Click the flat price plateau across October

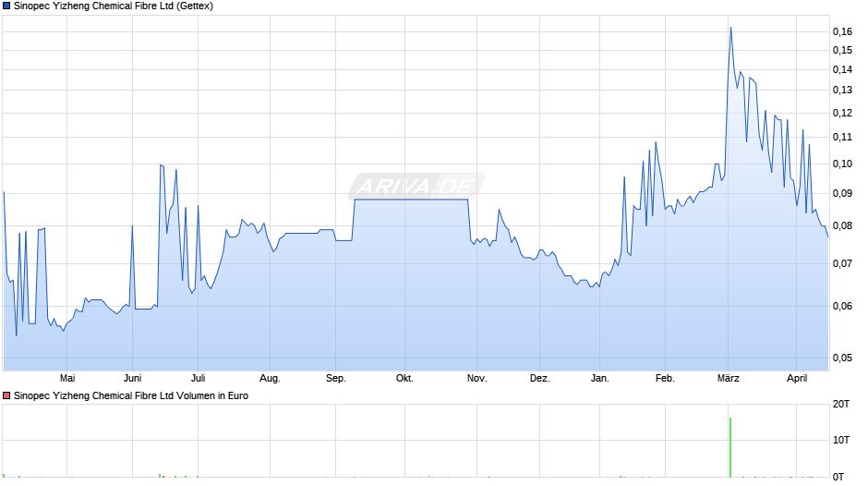point(411,199)
